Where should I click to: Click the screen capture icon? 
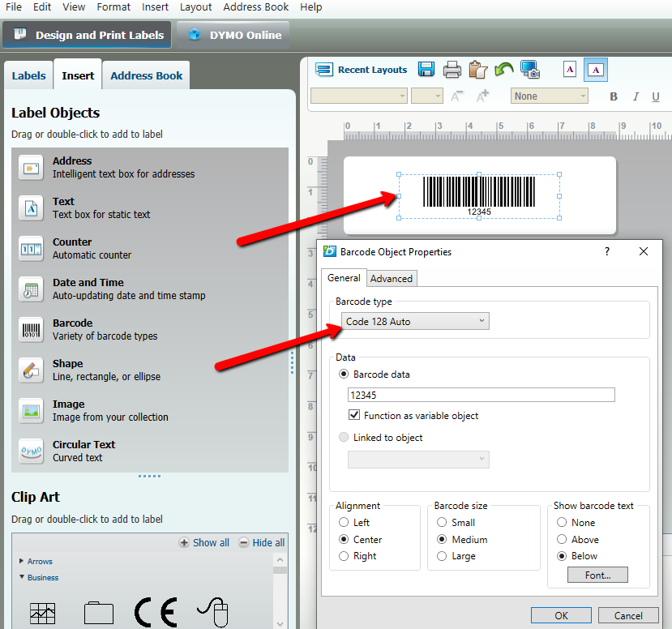click(x=529, y=70)
